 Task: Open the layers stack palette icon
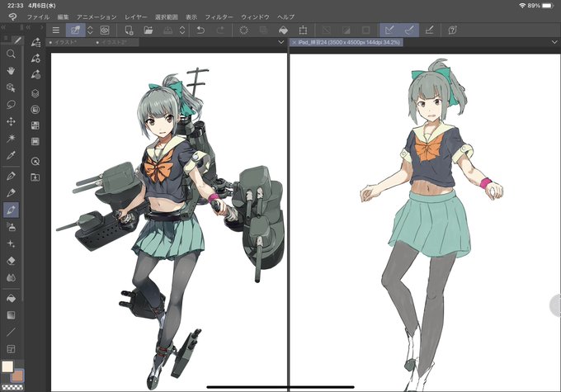(35, 93)
